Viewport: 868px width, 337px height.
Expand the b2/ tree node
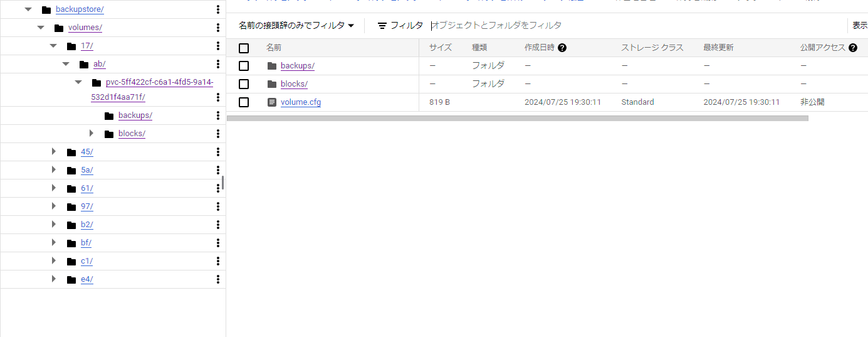pyautogui.click(x=53, y=224)
